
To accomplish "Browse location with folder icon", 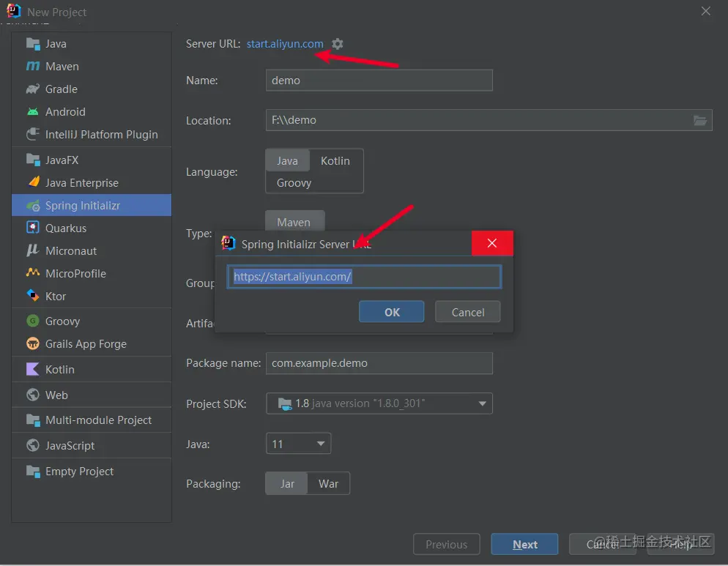I will pos(700,120).
